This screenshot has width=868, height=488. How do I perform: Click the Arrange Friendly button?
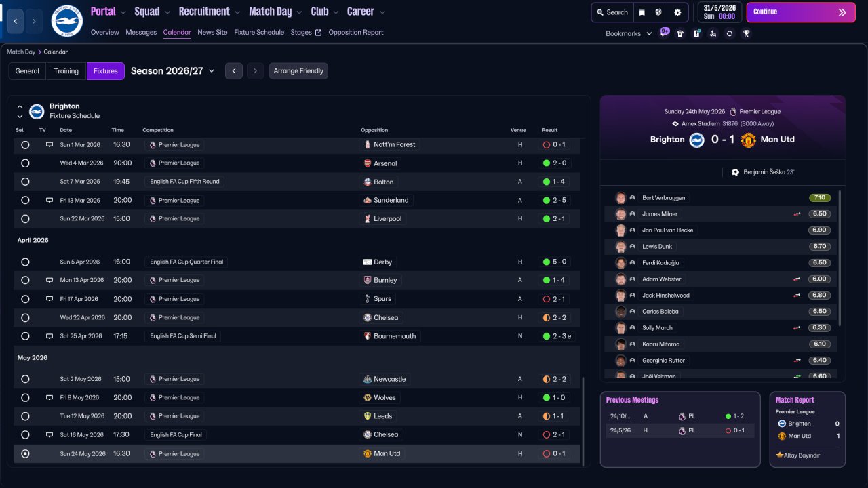pyautogui.click(x=298, y=71)
